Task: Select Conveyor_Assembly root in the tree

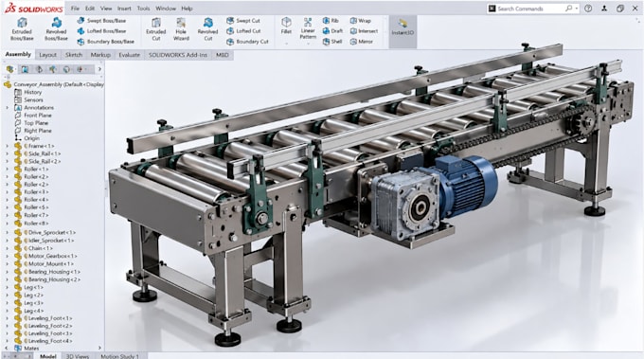Action: coord(53,84)
